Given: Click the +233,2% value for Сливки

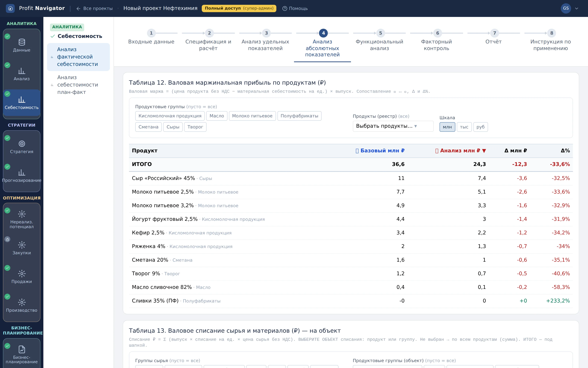Looking at the screenshot, I should 558,301.
